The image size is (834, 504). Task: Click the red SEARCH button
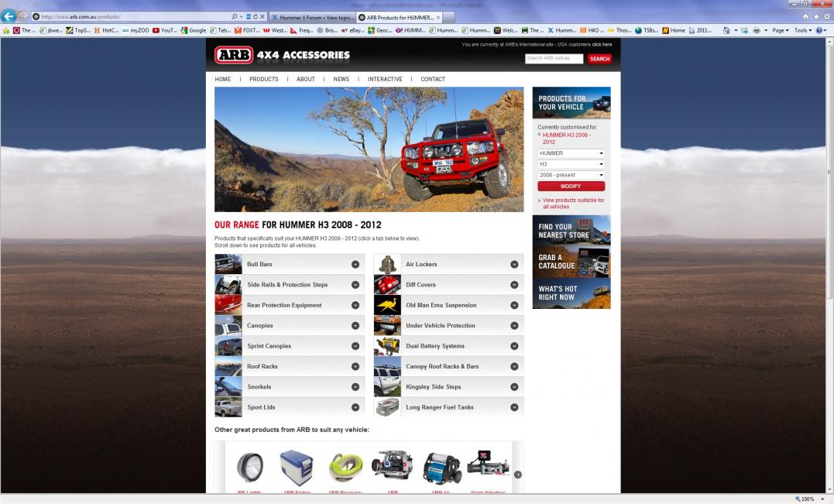click(599, 59)
